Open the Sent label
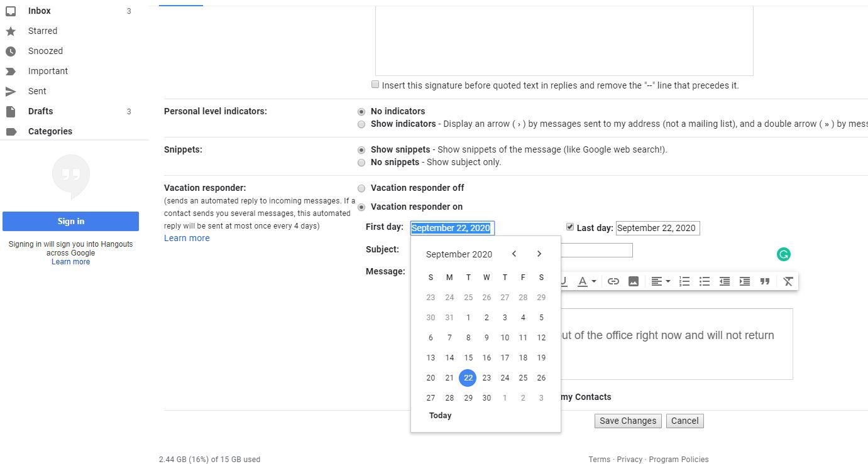 point(37,91)
